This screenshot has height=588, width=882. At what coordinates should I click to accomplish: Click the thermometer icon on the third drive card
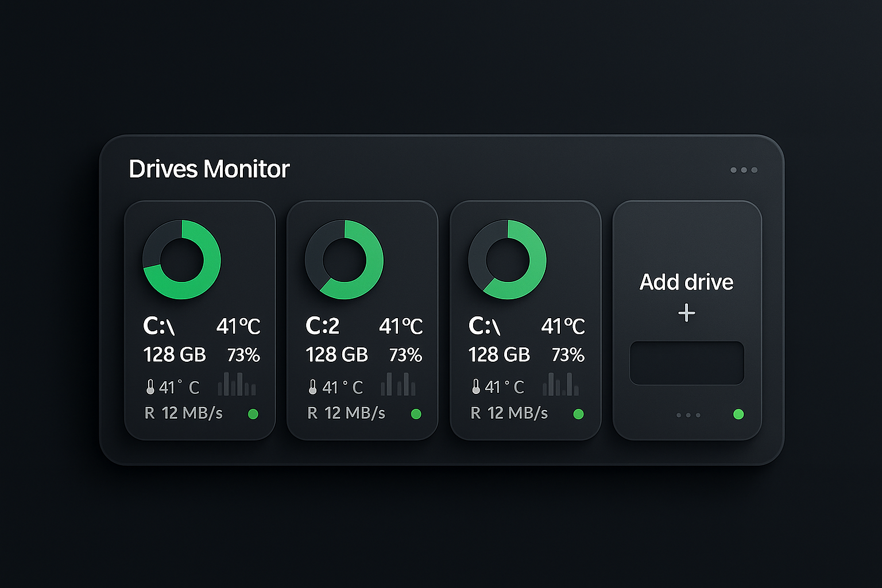click(475, 387)
